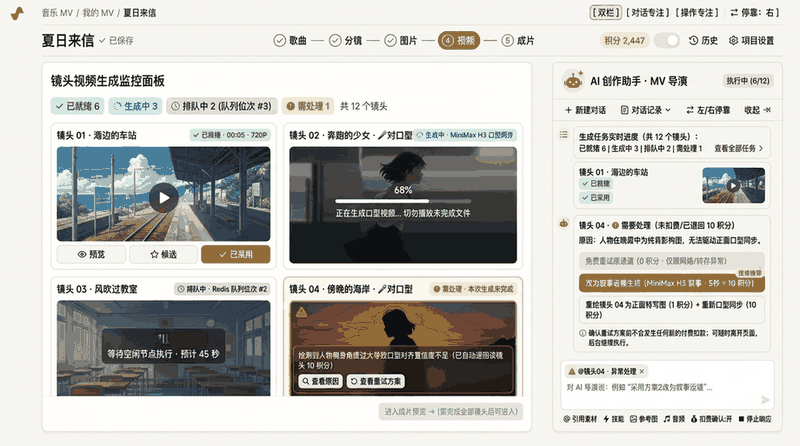Screen dimensions: 800x446
Task: Start 新建对话
Action: [585, 110]
